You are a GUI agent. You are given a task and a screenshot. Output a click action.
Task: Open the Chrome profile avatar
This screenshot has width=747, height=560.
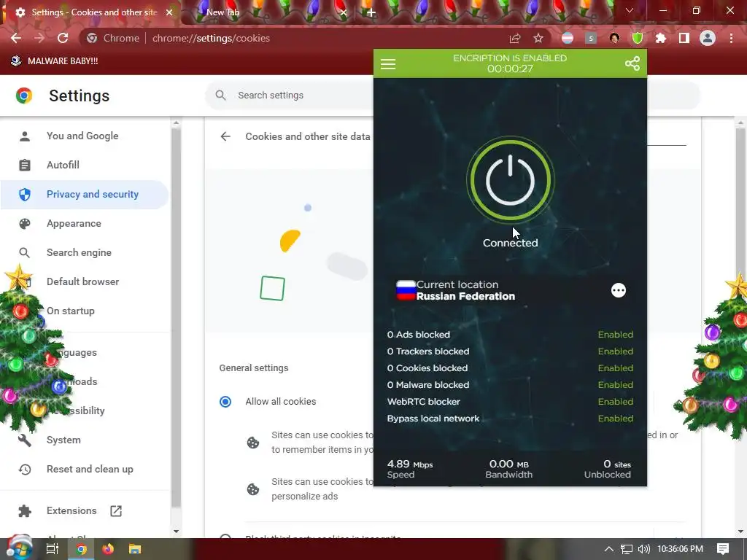click(x=708, y=38)
